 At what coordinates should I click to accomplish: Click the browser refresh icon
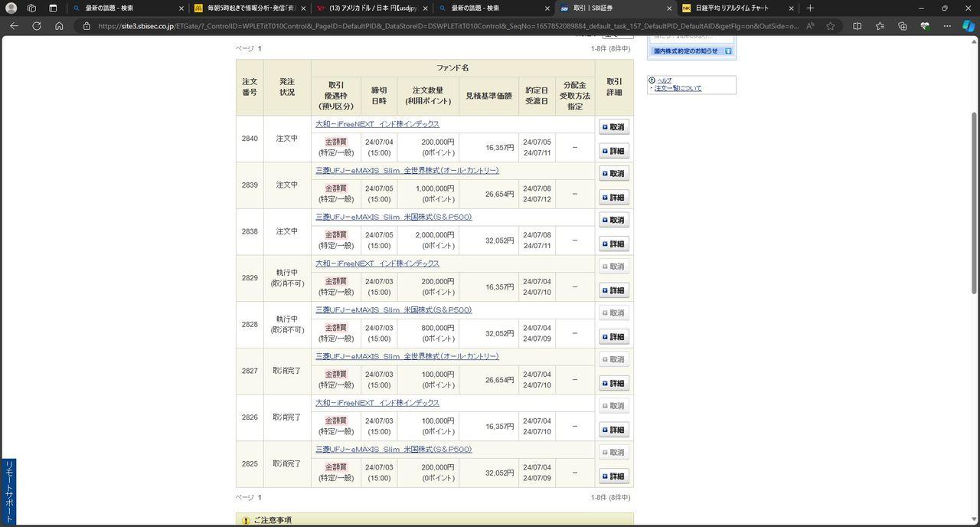[36, 25]
